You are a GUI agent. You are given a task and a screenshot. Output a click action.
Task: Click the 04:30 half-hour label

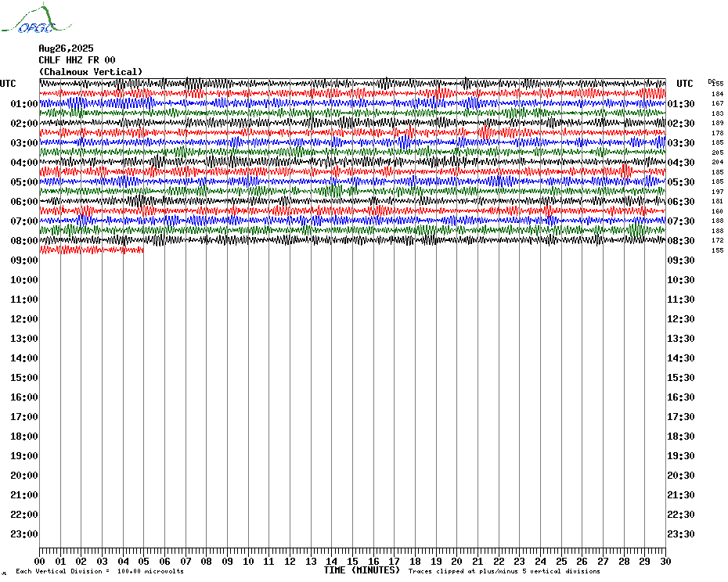coord(681,163)
